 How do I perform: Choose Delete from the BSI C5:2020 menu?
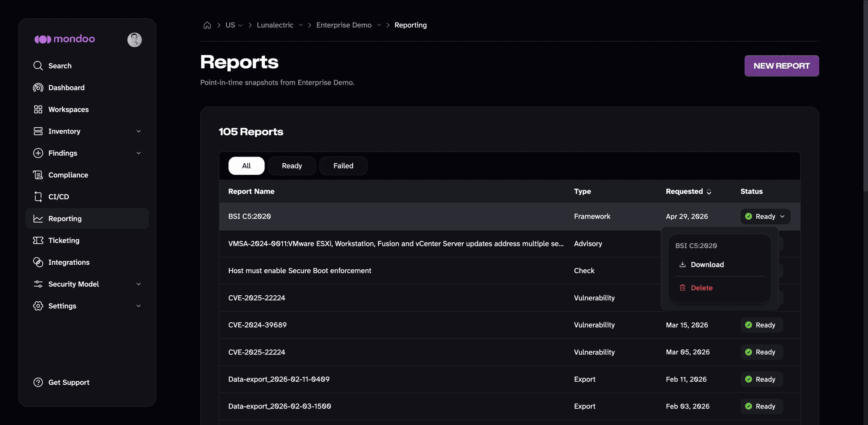(720, 288)
